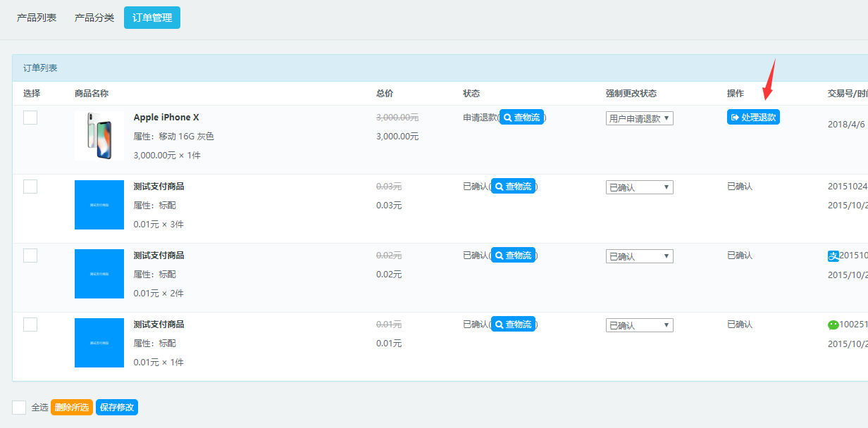Switch to the 产品列表 tab
The height and width of the screenshot is (428, 868).
[37, 18]
